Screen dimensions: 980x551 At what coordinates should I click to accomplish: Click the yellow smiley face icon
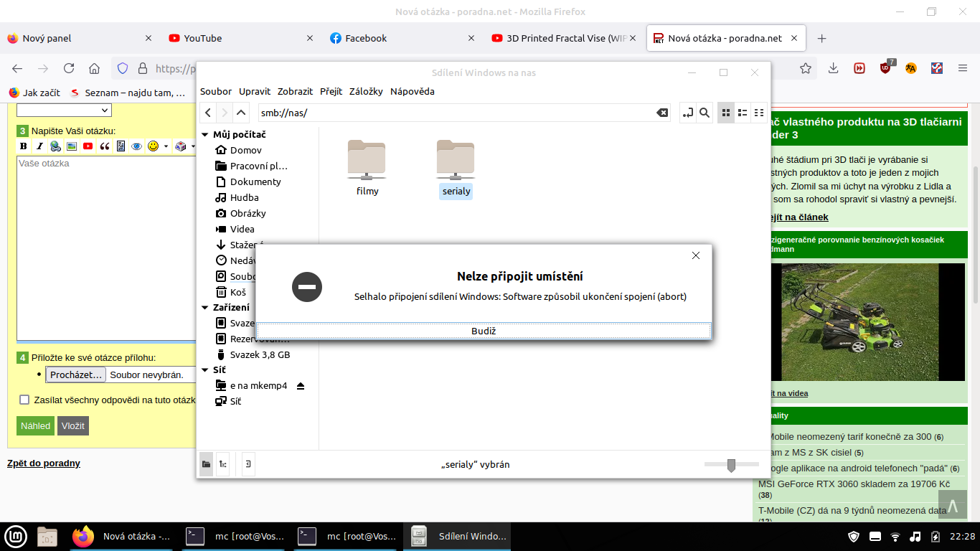click(153, 146)
